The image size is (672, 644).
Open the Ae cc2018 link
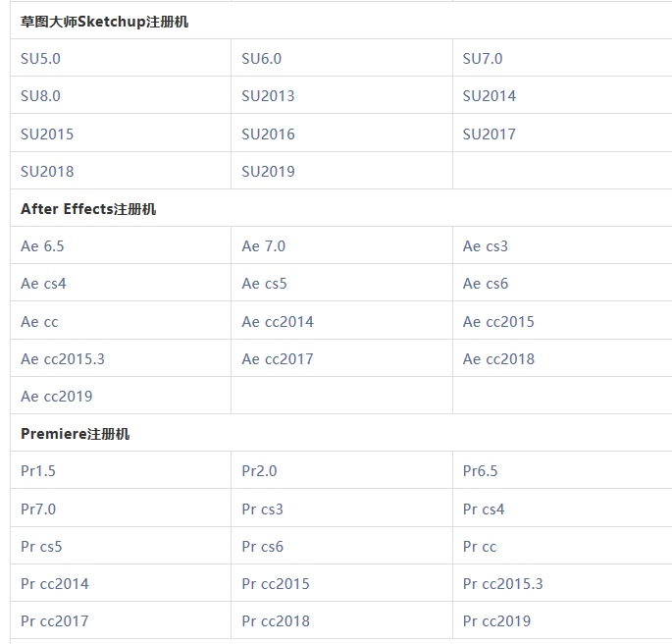[498, 359]
